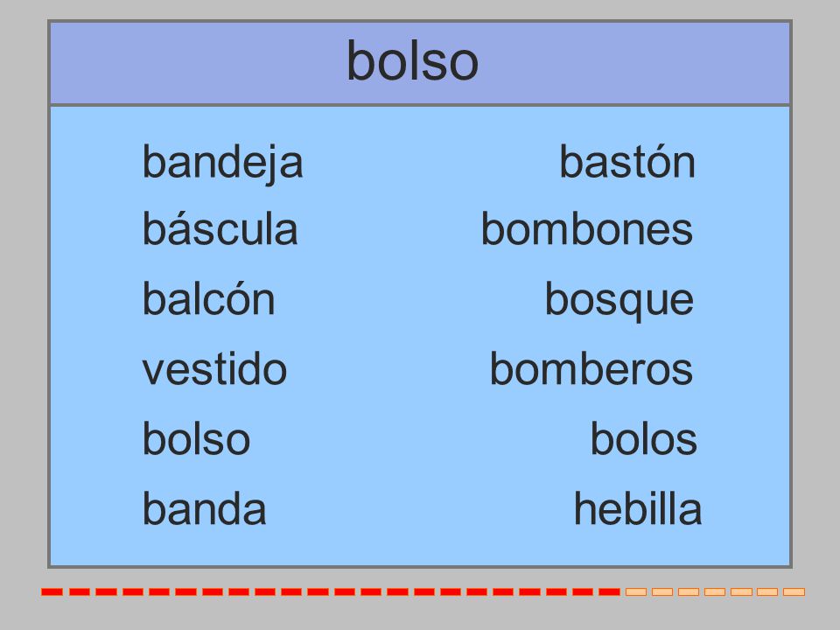
Task: Click the last orange progress bar segment
Action: click(794, 592)
